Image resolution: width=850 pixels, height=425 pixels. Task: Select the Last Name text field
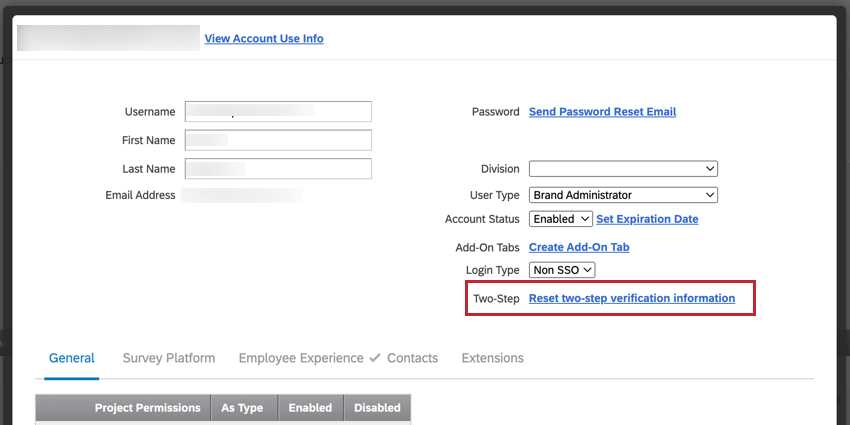(278, 169)
